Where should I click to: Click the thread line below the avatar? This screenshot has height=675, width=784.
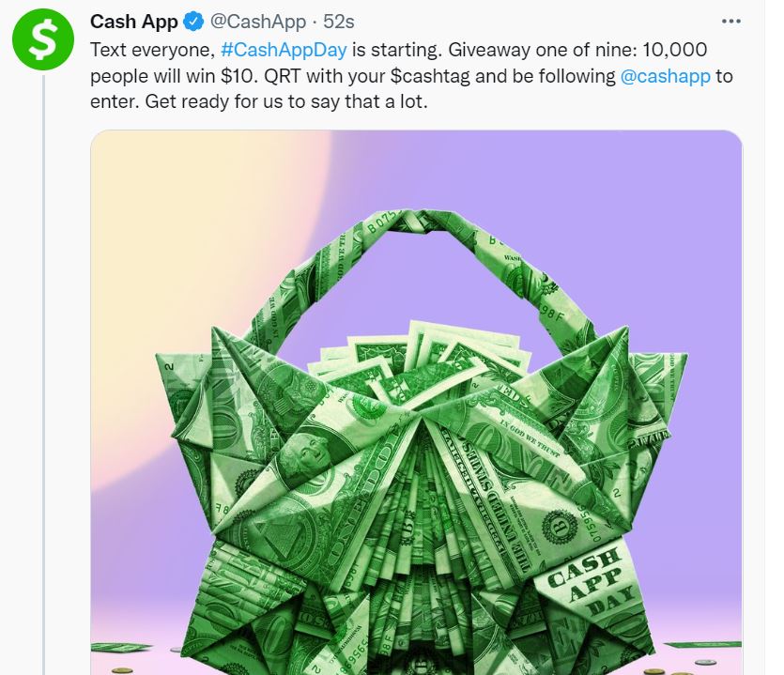tap(43, 375)
